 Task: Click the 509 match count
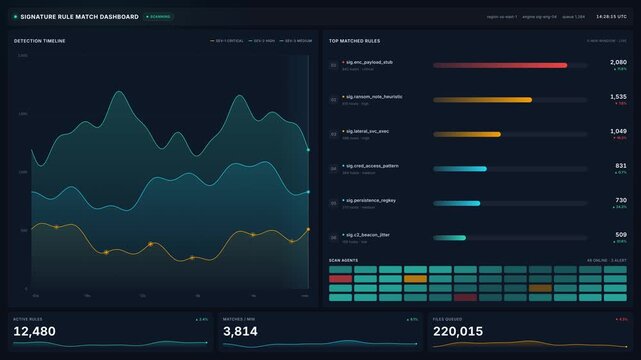point(621,235)
